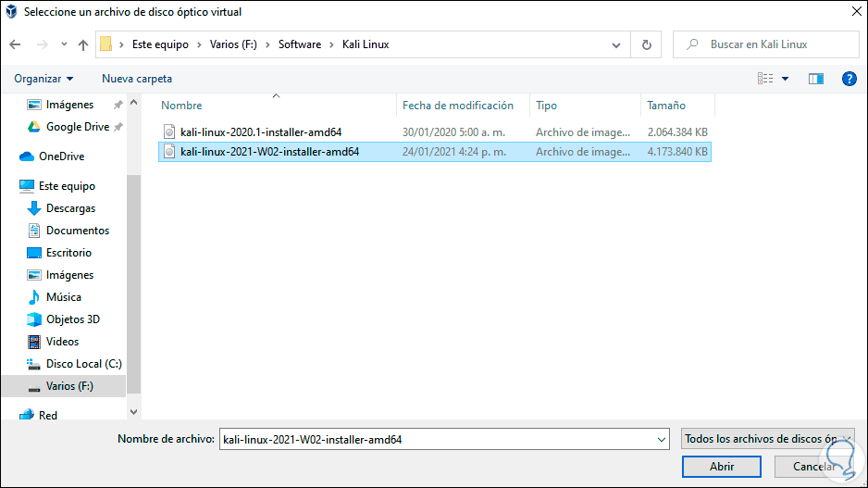Screen dimensions: 868x488
Task: Click disc icon of kali-linux-2021-W02 file
Action: [x=169, y=152]
